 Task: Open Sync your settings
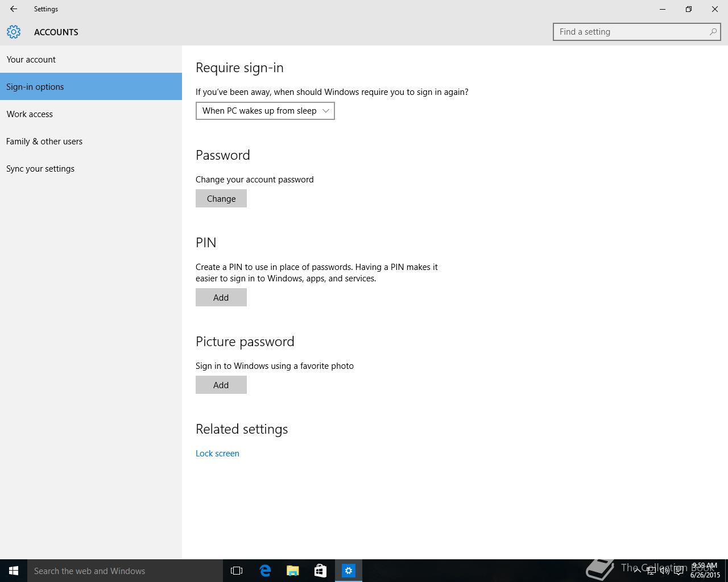point(91,168)
